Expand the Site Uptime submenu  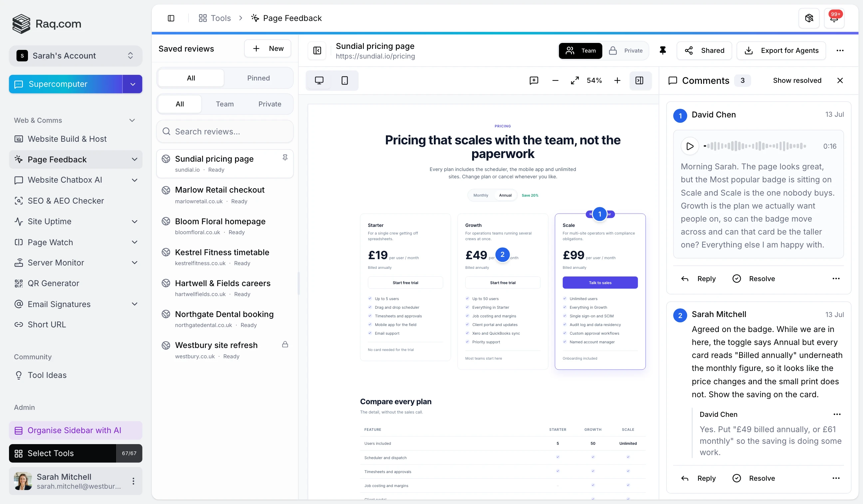click(x=135, y=221)
